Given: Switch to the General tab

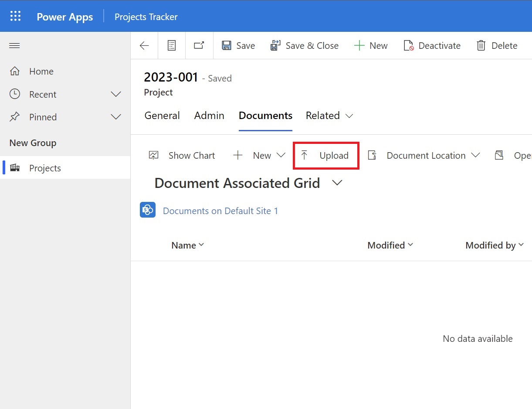Looking at the screenshot, I should [162, 116].
